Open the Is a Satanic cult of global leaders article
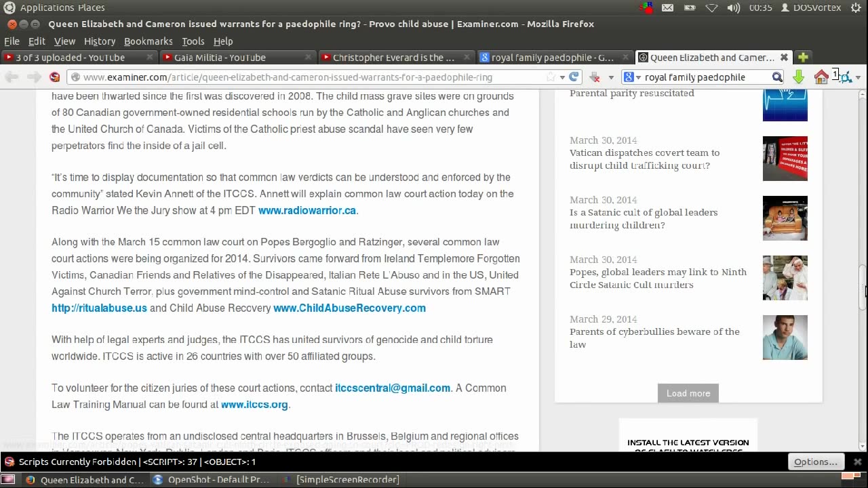868x488 pixels. pyautogui.click(x=643, y=219)
